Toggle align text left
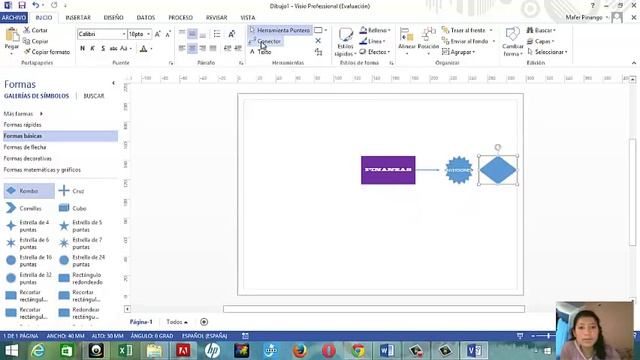The image size is (640, 360). (x=182, y=48)
